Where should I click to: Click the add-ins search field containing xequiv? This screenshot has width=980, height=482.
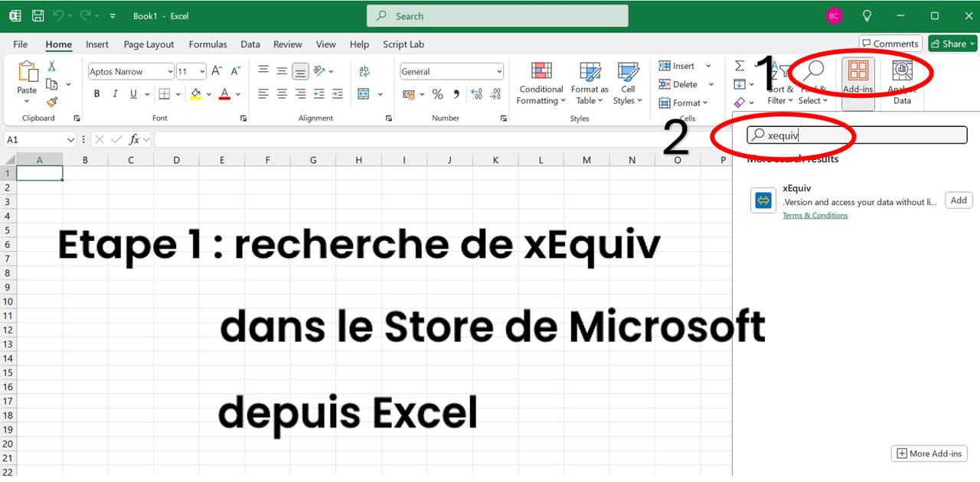(x=857, y=135)
